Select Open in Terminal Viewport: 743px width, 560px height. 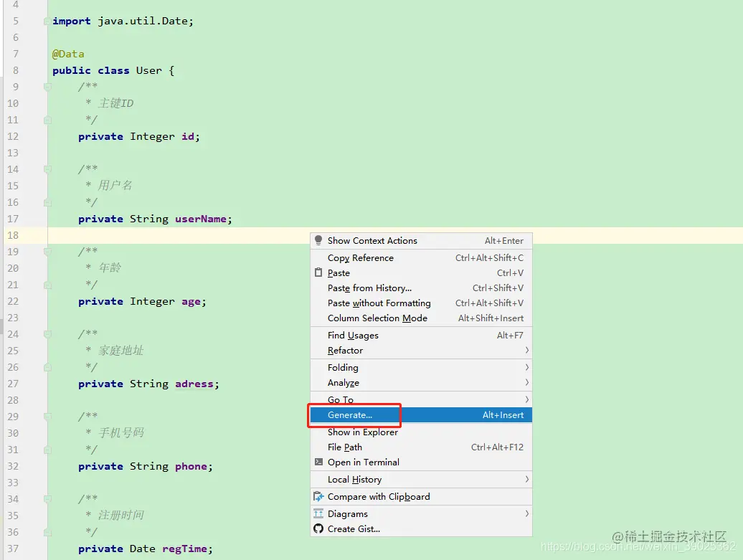click(421, 462)
